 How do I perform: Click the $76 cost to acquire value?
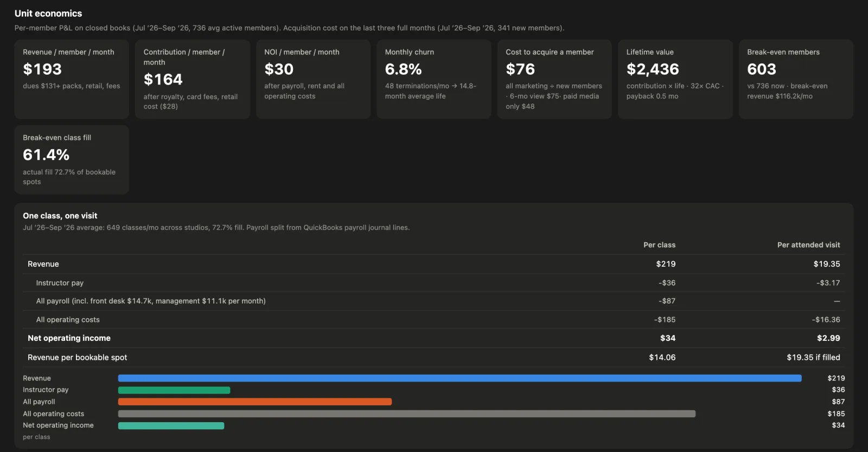point(520,69)
